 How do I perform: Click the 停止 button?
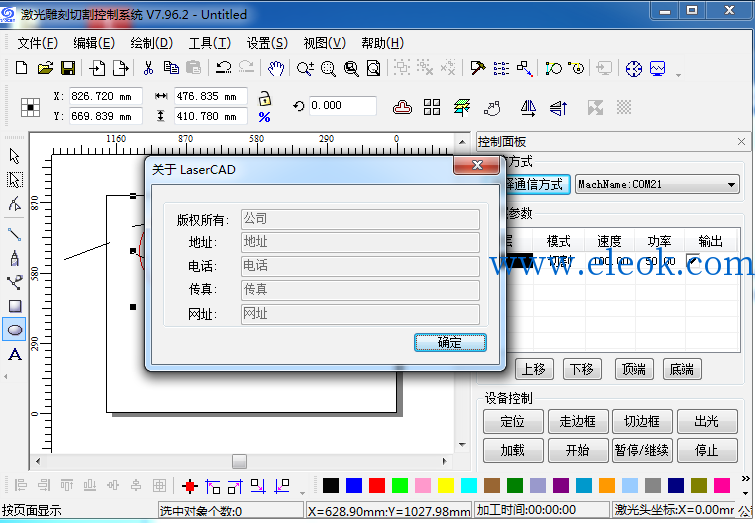click(x=707, y=450)
